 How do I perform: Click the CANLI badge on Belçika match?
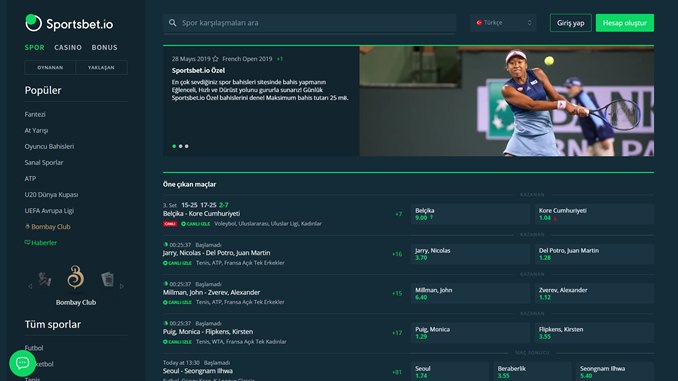click(x=170, y=224)
